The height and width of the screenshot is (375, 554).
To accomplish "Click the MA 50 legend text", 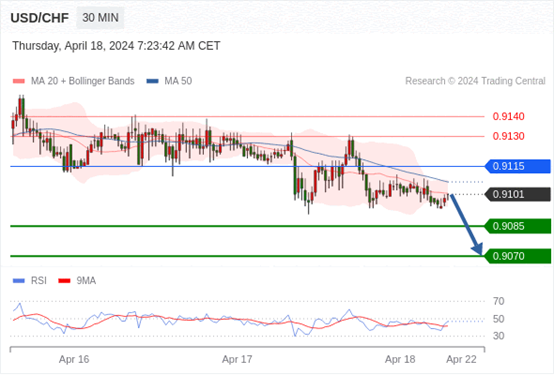I will point(178,81).
